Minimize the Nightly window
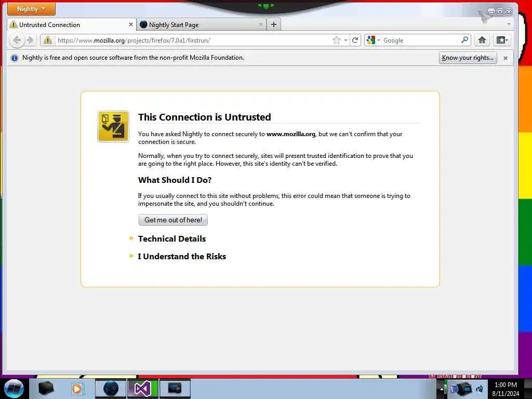The height and width of the screenshot is (399, 532). click(491, 12)
